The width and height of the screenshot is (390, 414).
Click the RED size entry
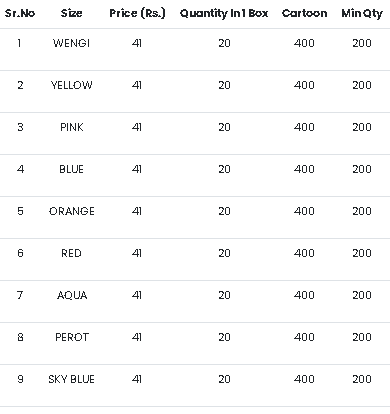pos(71,253)
